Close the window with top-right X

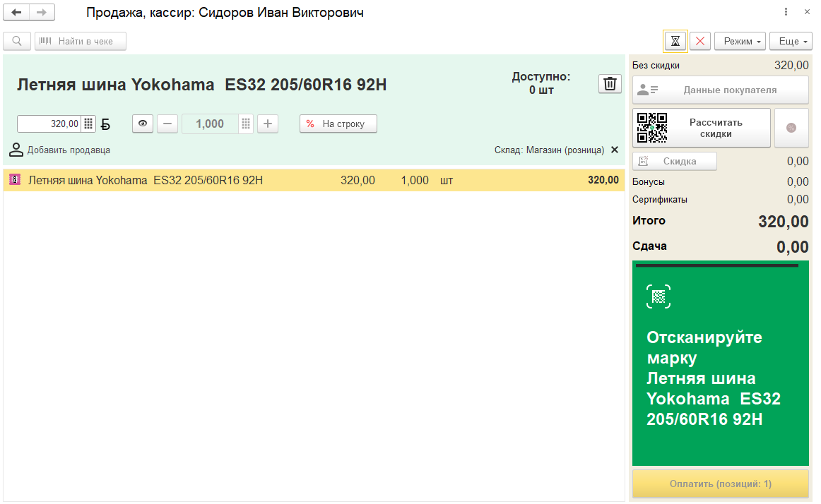tap(807, 11)
